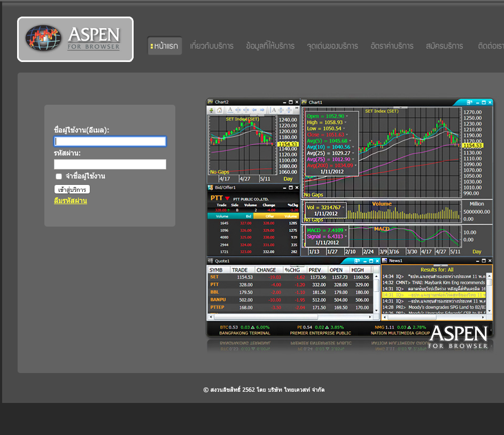This screenshot has width=504, height=435.
Task: Click the News1 panel title in preview
Action: 396,261
